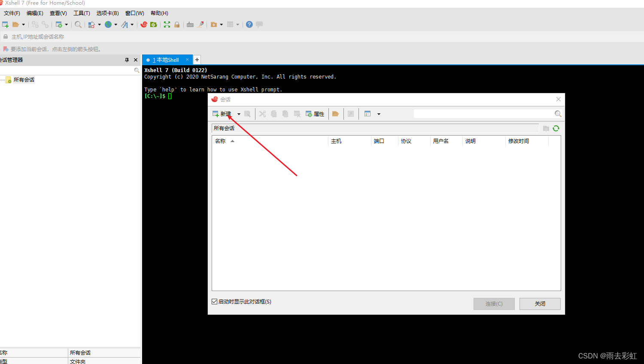This screenshot has height=364, width=644.
Task: Click 新建 button in the session dialog
Action: click(x=222, y=114)
